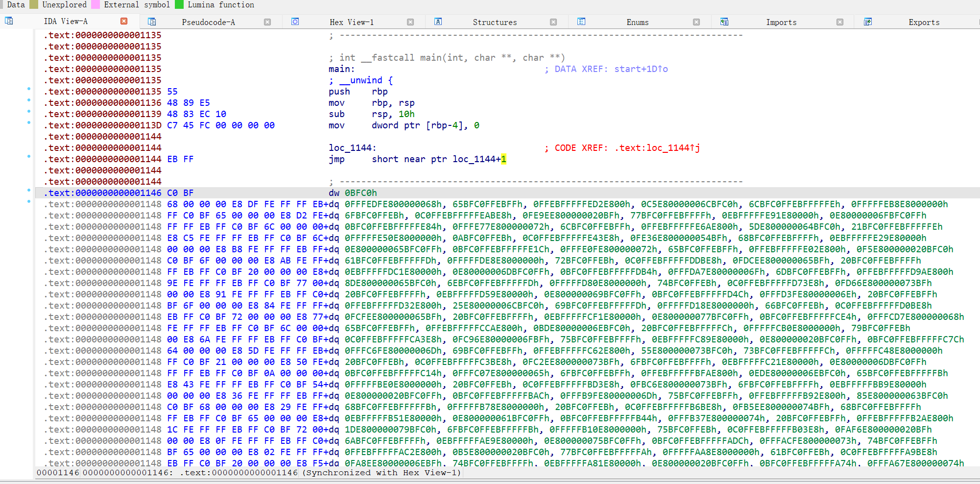Click the green Lumina function legend swatch
The height and width of the screenshot is (484, 980).
point(179,4)
